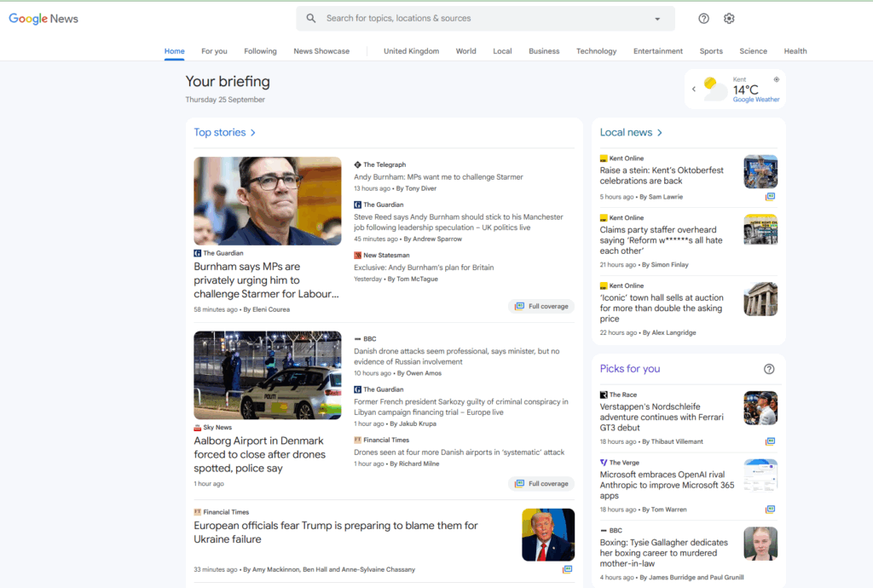The width and height of the screenshot is (873, 588).
Task: Switch to the Technology tab
Action: point(596,51)
